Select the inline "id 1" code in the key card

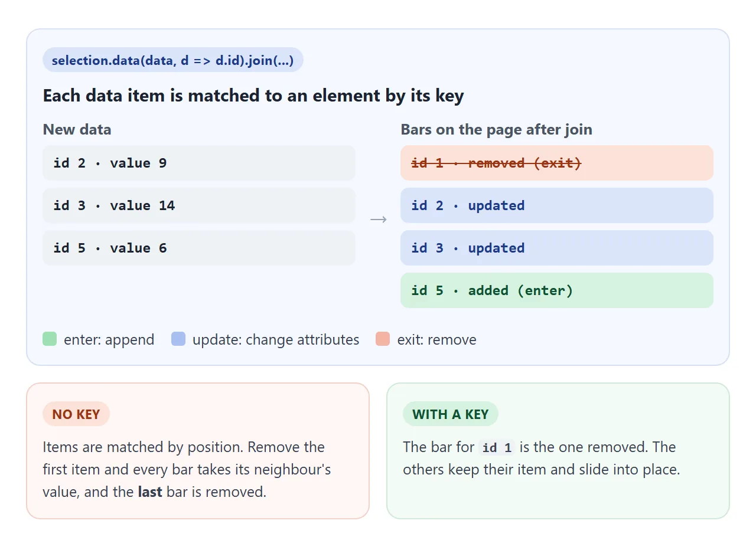click(x=497, y=447)
